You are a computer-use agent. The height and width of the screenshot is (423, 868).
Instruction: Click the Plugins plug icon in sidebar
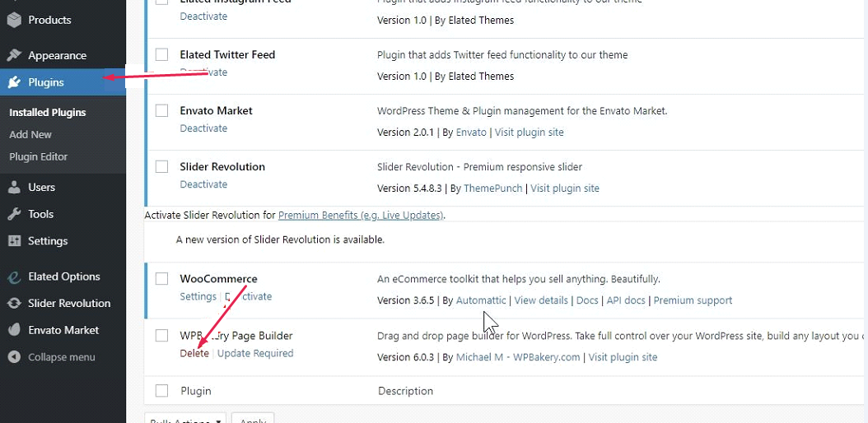coord(14,82)
